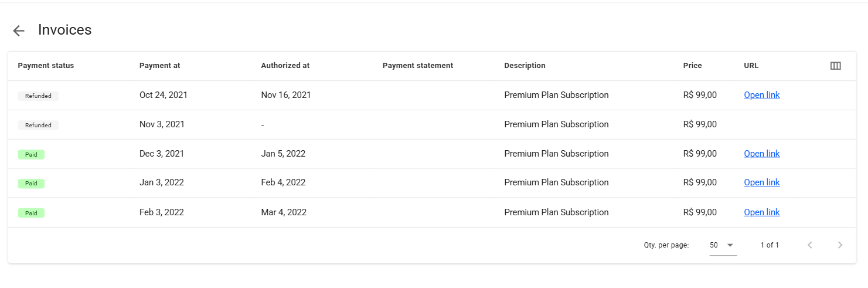Screen dimensions: 868x288
Task: Click the Price column header
Action: [692, 66]
